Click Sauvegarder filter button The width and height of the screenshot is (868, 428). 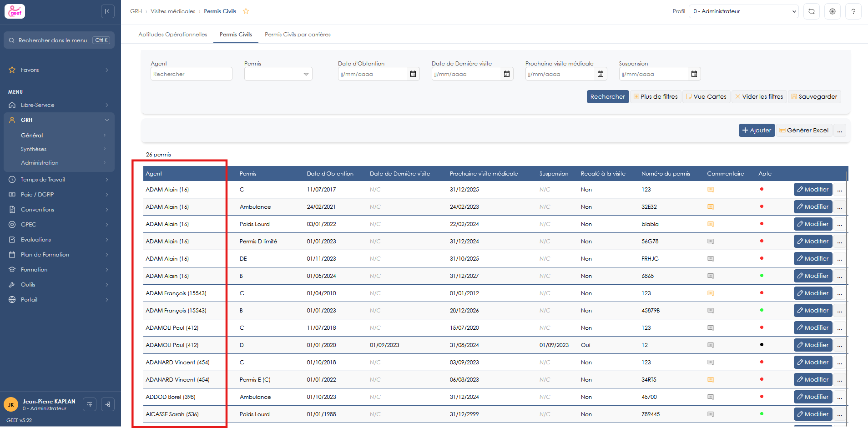pos(814,97)
